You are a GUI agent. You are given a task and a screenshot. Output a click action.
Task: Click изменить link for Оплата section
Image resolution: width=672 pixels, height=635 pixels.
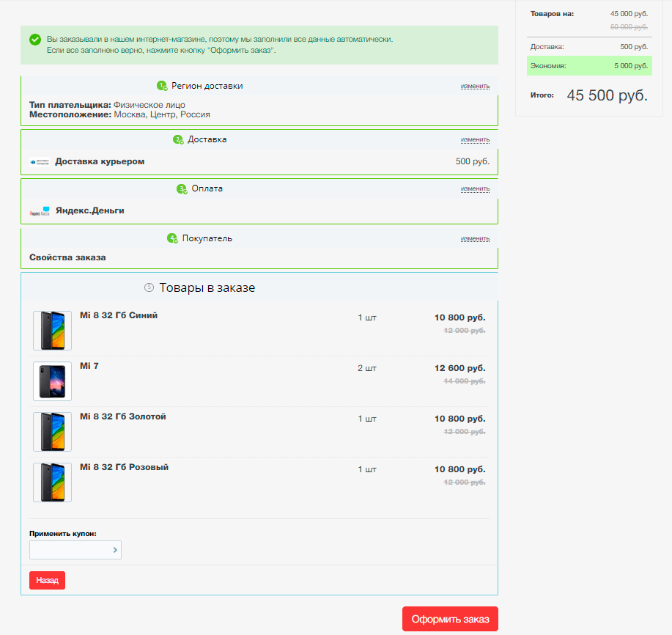(x=475, y=188)
